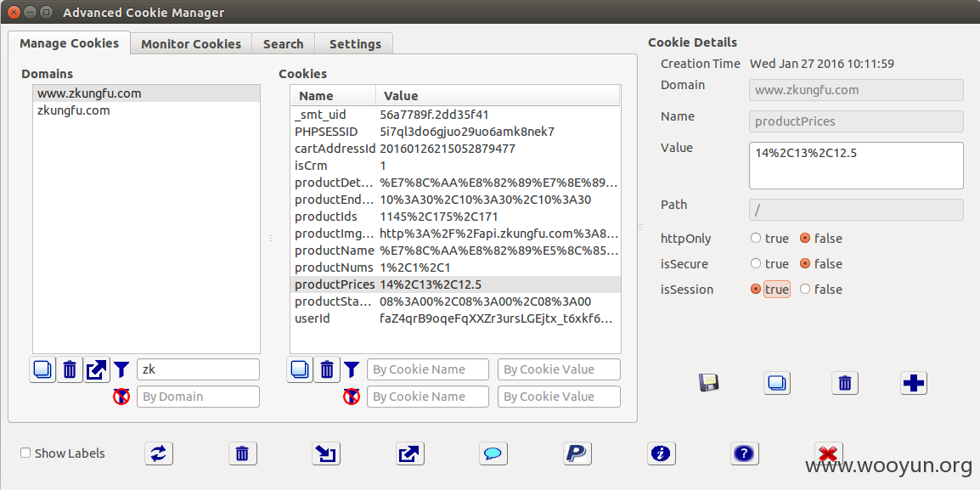This screenshot has height=490, width=980.
Task: Click the cookie filter funnel icon
Action: point(352,369)
